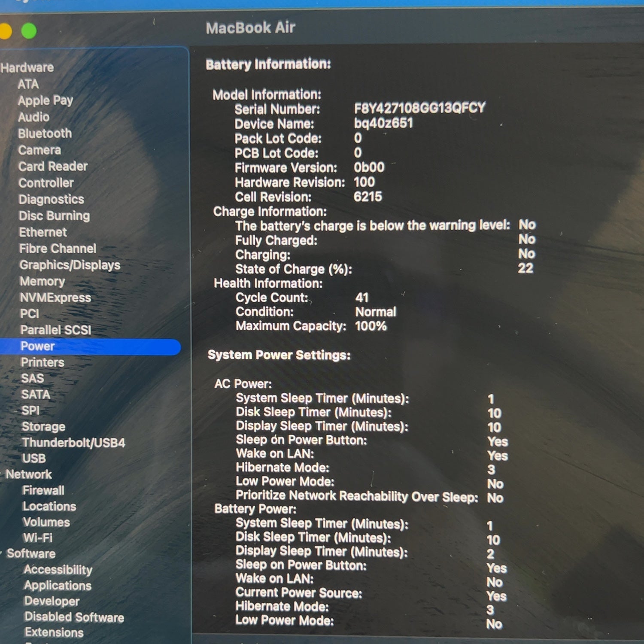Open Diagnostics in the sidebar
The height and width of the screenshot is (644, 644).
pos(51,199)
